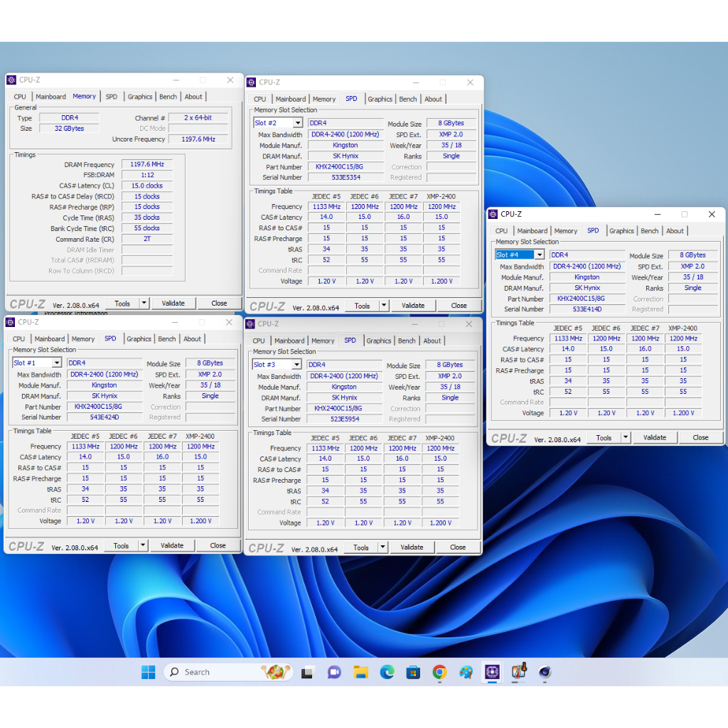
Task: Open File Explorer from the taskbar
Action: [x=360, y=672]
